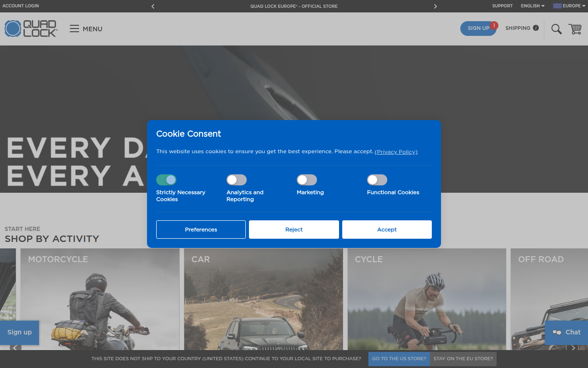Open ACCOUNT LOGIN

coord(21,6)
